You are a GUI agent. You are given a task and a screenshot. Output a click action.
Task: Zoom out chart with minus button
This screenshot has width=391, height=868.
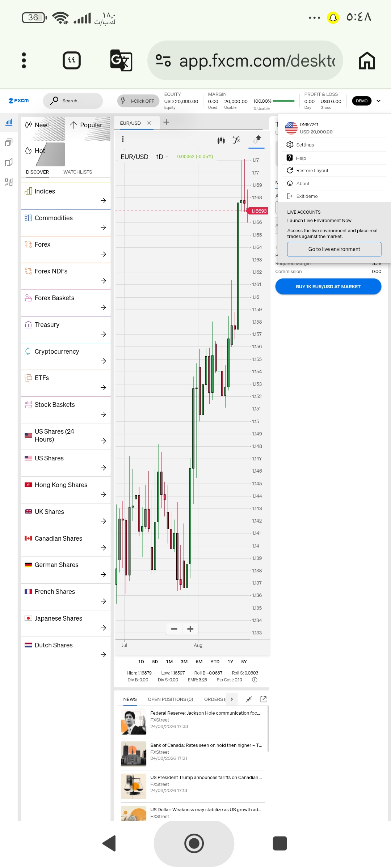pyautogui.click(x=174, y=629)
